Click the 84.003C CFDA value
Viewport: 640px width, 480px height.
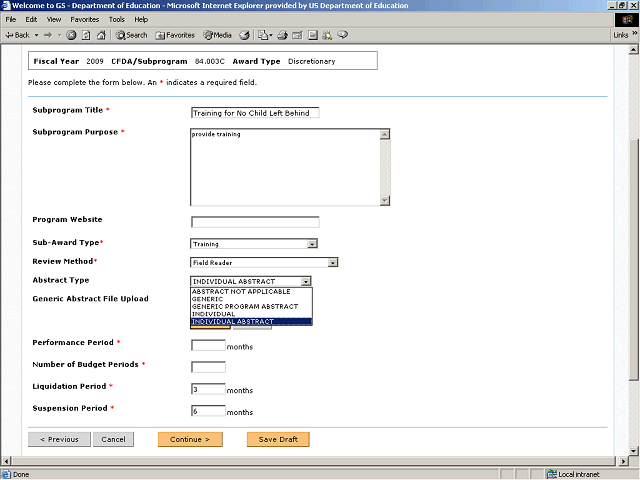(x=209, y=61)
